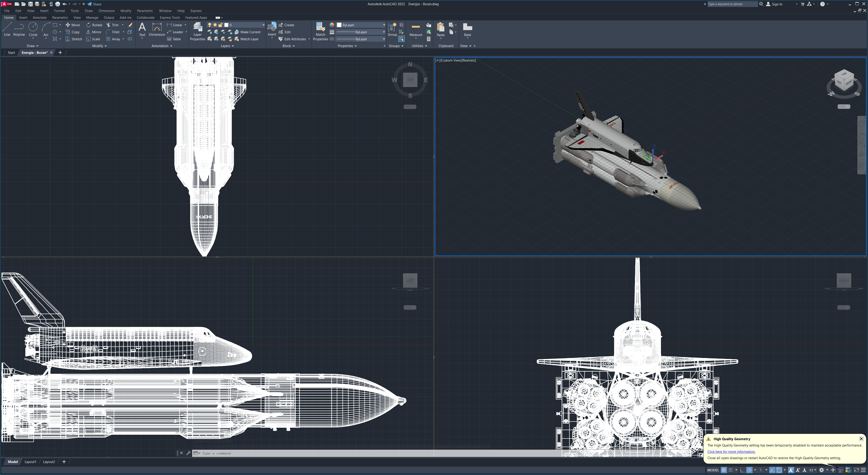Select the Polyline tool
Image resolution: width=868 pixels, height=475 pixels.
19,29
